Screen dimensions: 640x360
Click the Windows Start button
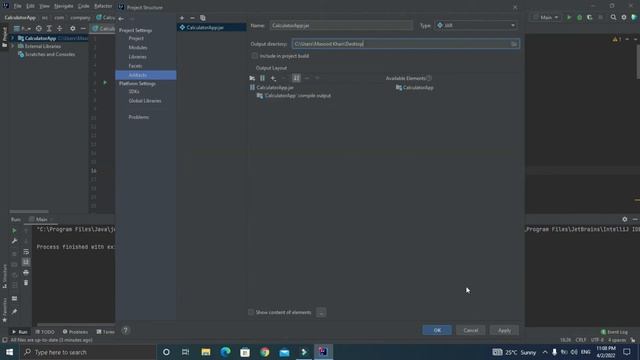[9, 352]
